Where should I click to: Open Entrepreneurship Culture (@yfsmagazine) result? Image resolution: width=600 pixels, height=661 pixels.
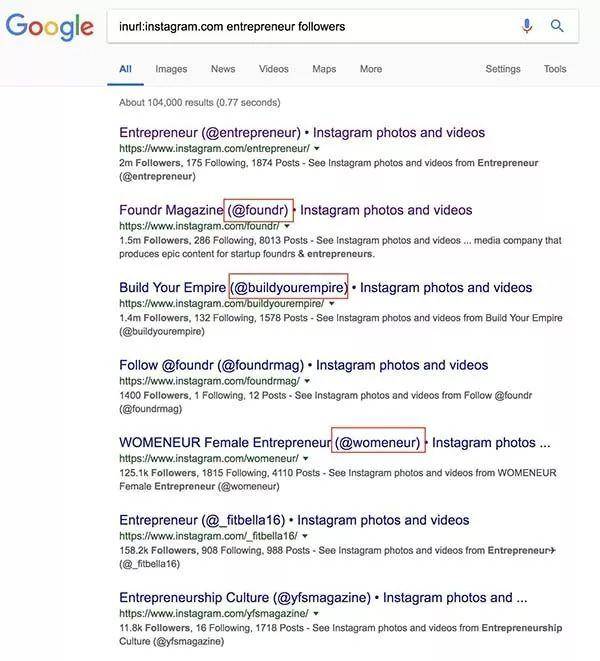(323, 598)
